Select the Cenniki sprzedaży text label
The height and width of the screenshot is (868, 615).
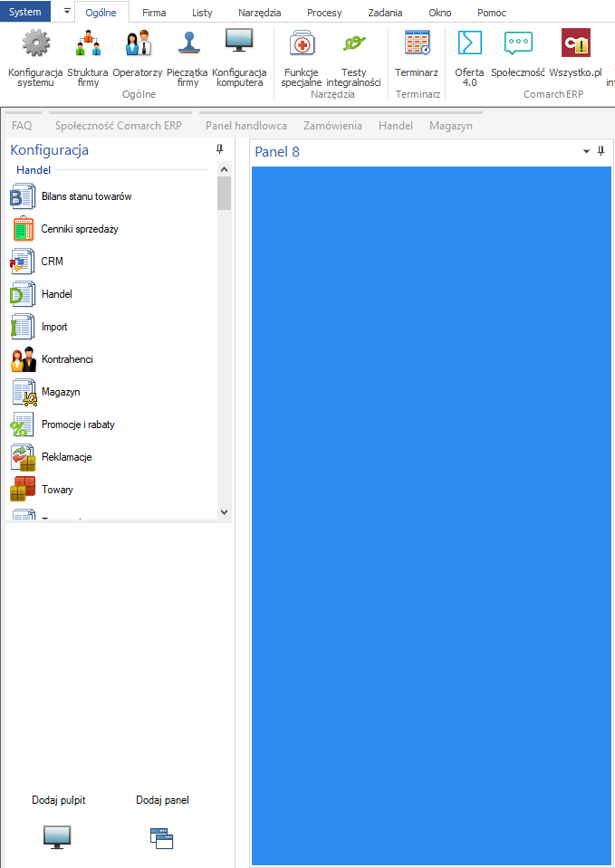pos(80,229)
